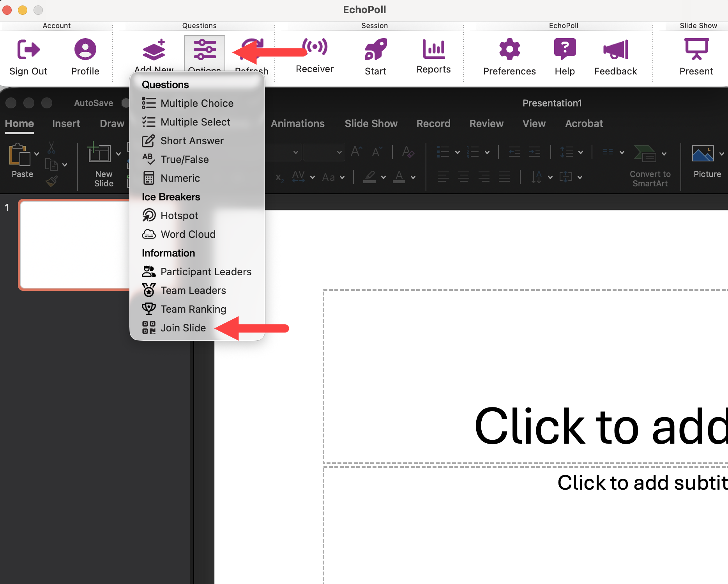Open the Paste dropdown arrow
Viewport: 728px width, 584px height.
(x=37, y=154)
